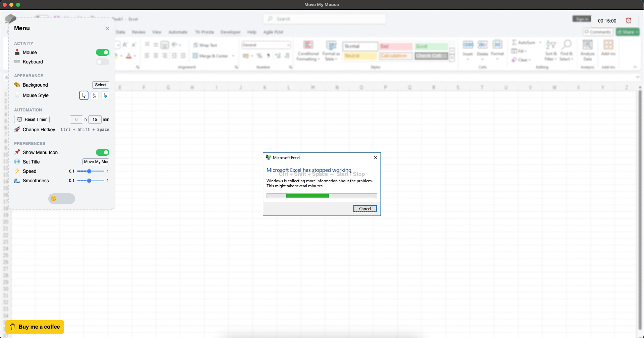Choose the arrow pointer mouse style
Viewport: 644px width, 338px height.
click(84, 95)
